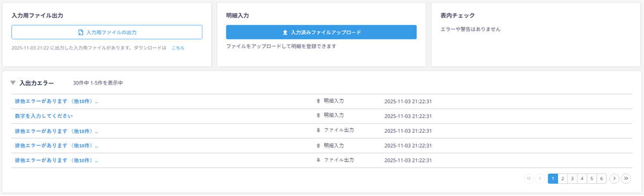Jump to pagination page 3
The height and width of the screenshot is (196, 644).
tap(572, 179)
